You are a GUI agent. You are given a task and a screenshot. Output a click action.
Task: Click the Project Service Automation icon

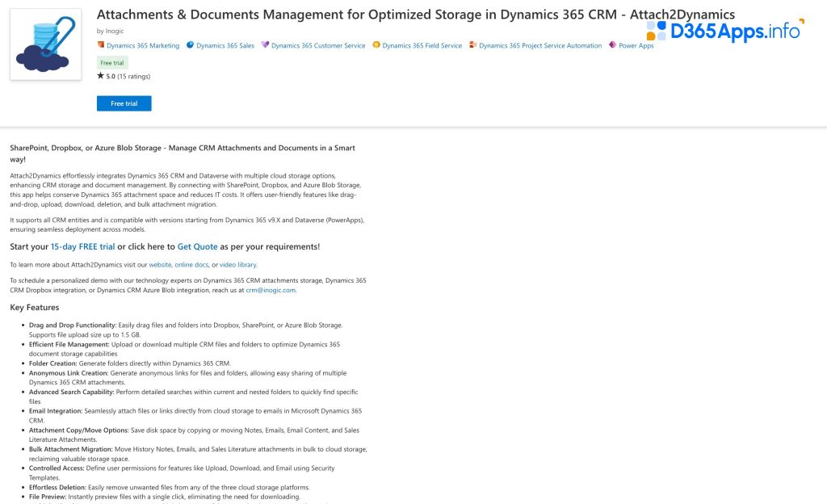(x=472, y=44)
